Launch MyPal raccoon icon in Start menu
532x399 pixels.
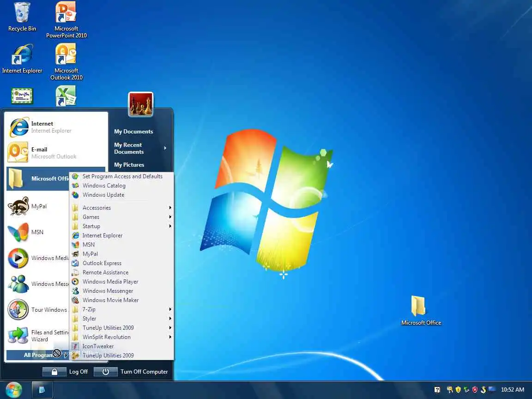coord(38,206)
